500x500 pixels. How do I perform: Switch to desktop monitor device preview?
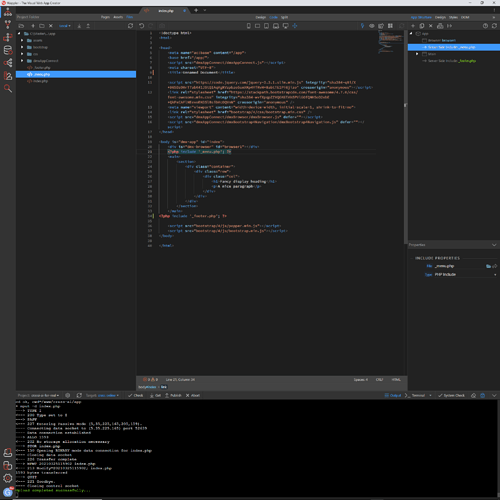click(286, 26)
